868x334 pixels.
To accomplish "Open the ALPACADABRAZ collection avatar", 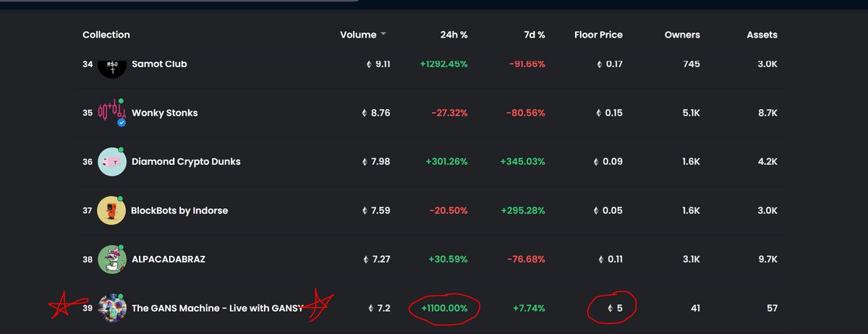I will coord(111,259).
